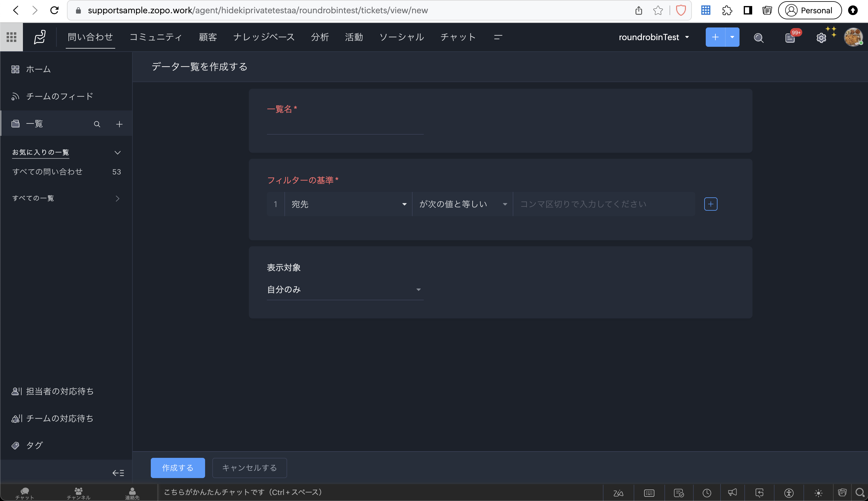Viewport: 868px width, 501px height.
Task: Click the collapse sidebar arrow icon
Action: pos(118,473)
